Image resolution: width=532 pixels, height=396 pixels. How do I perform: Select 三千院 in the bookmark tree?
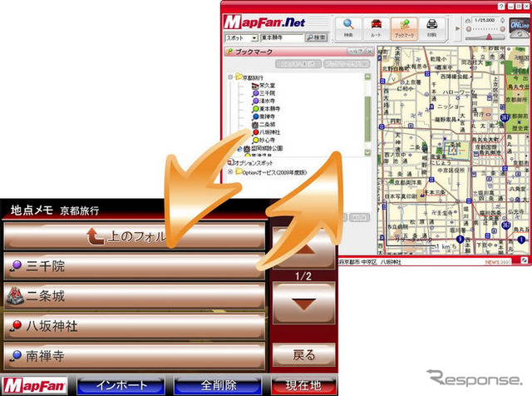point(264,93)
